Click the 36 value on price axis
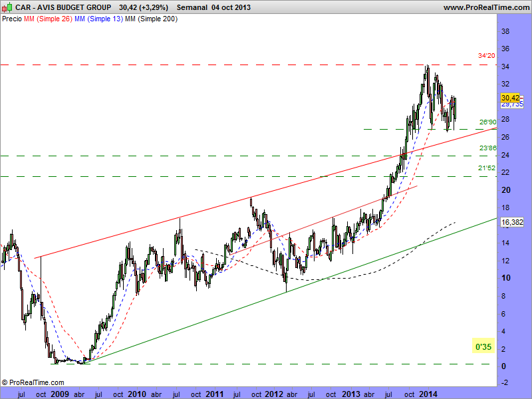The image size is (532, 399). (505, 49)
